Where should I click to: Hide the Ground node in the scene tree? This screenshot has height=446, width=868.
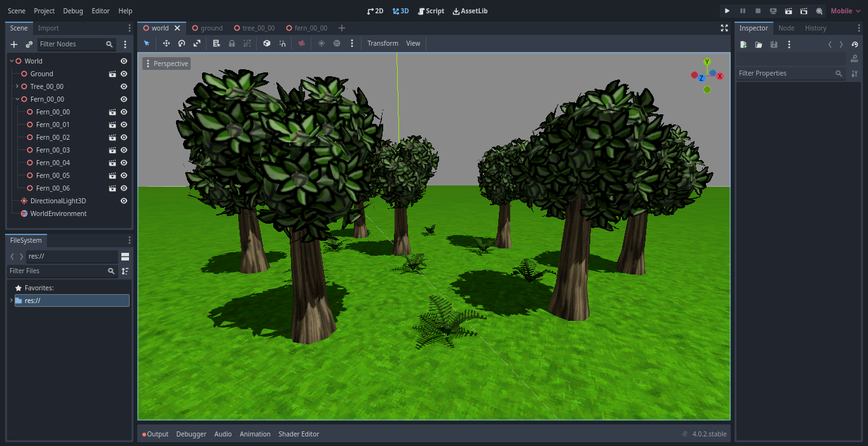click(124, 74)
